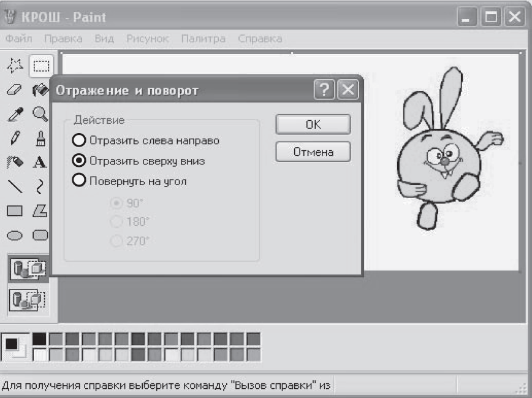532x398 pixels.
Task: Open the Файл menu
Action: (x=19, y=39)
